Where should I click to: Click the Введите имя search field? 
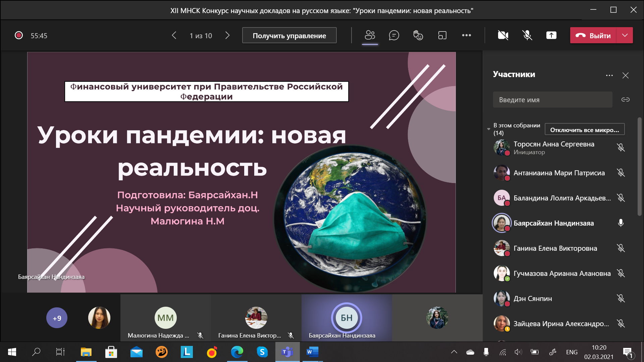(552, 100)
